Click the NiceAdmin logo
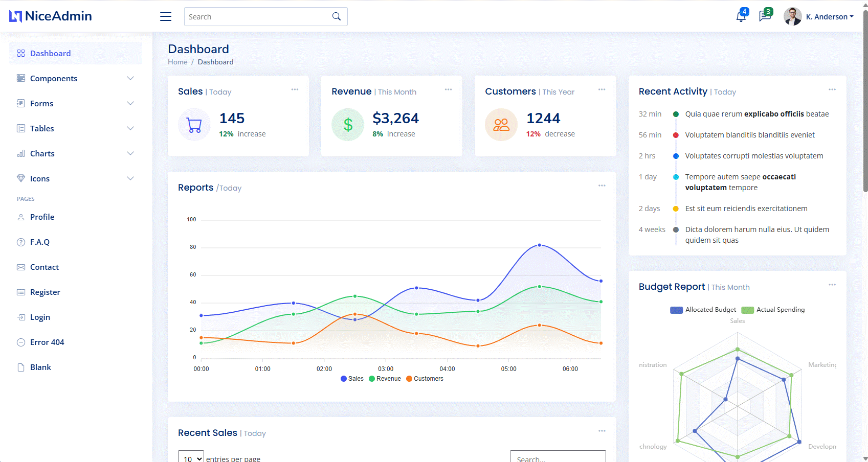The image size is (868, 462). (50, 16)
